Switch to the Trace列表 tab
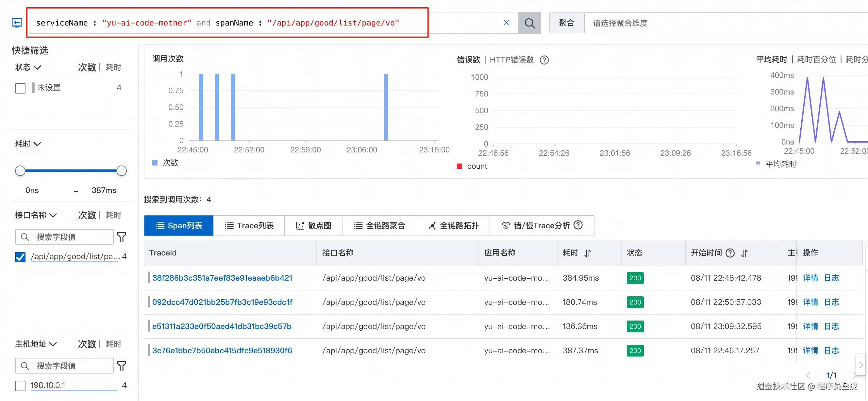868x401 pixels. pyautogui.click(x=249, y=226)
